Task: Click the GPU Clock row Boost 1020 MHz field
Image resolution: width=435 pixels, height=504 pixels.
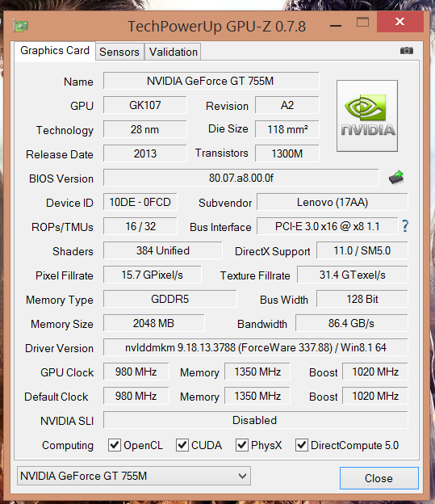Action: coord(375,372)
